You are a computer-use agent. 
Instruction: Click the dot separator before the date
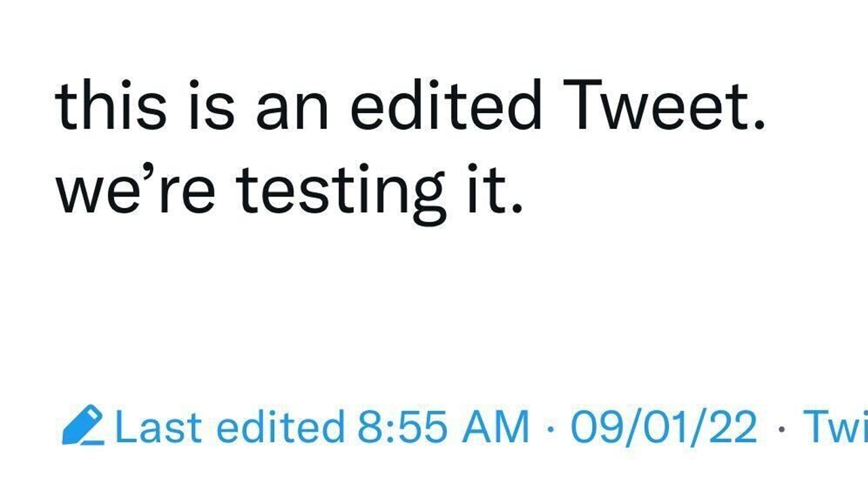coord(550,430)
